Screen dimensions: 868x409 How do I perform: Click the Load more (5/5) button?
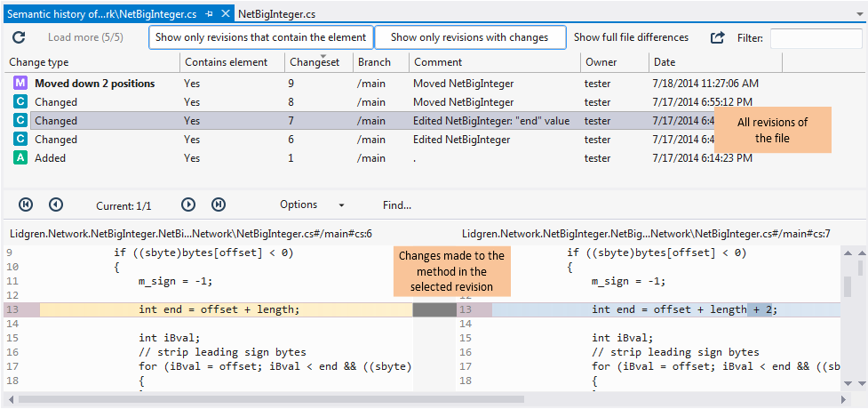(x=85, y=37)
